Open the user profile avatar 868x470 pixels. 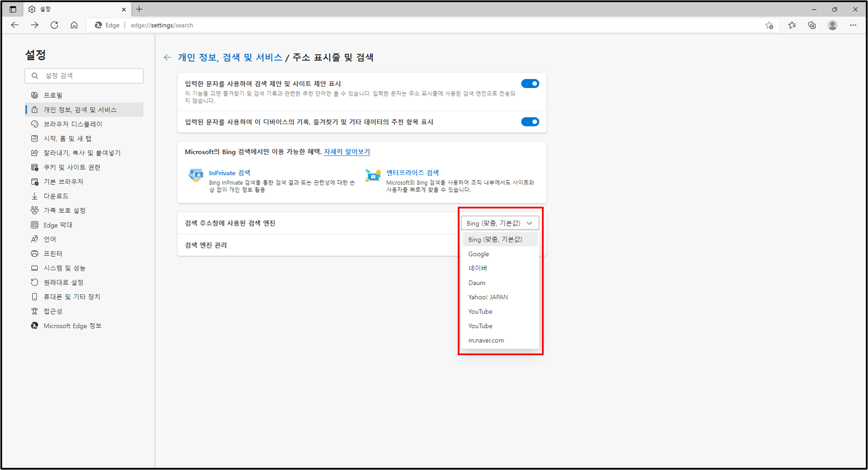pos(833,25)
